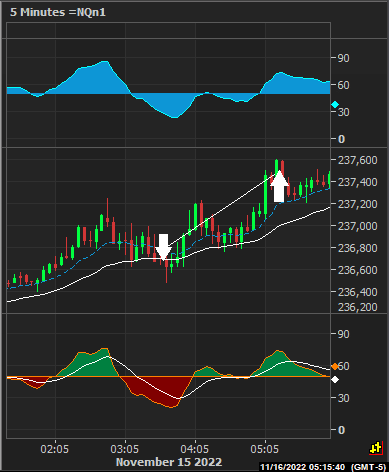Click the 90 label on the blue indicator axis
The height and width of the screenshot is (472, 389).
click(x=344, y=58)
